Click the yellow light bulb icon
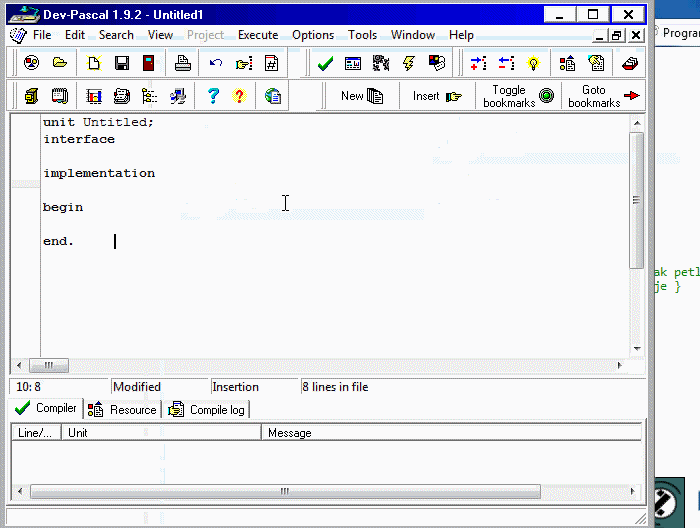Screen dimensions: 700x528 [534, 63]
